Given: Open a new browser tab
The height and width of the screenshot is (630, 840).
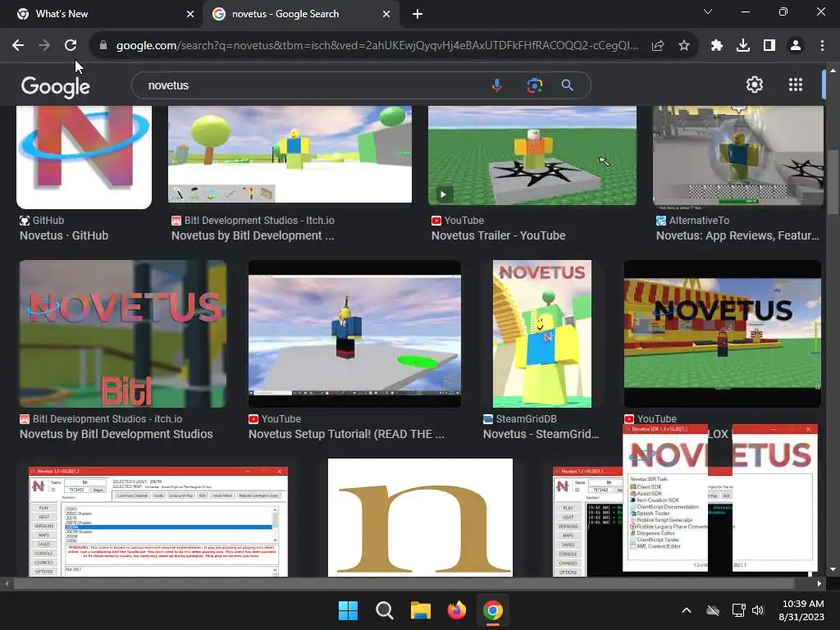Looking at the screenshot, I should click(418, 14).
